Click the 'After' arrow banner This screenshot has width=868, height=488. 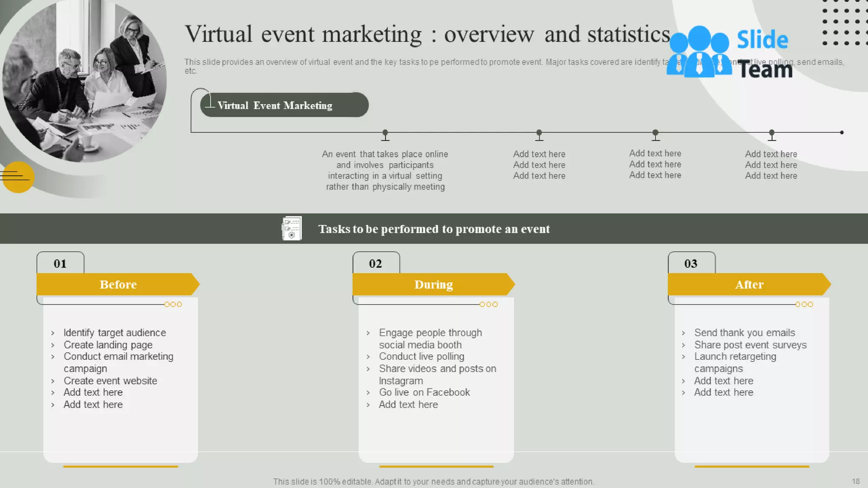click(749, 284)
